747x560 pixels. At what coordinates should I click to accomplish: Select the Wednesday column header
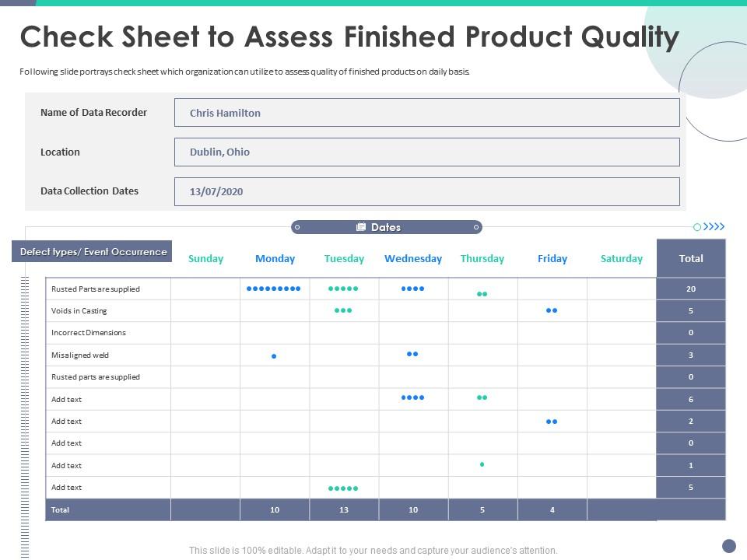click(x=413, y=259)
